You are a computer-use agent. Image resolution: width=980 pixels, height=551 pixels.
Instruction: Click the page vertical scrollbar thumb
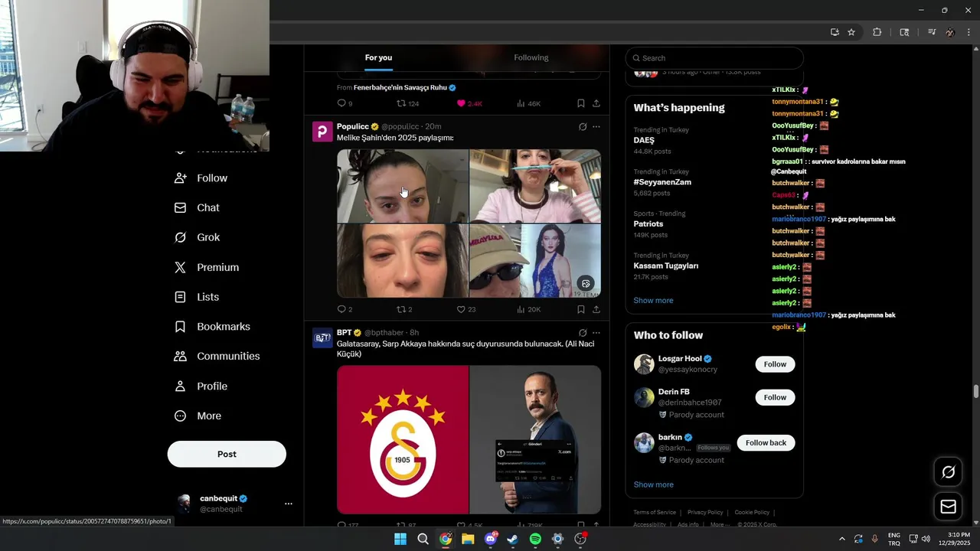[x=975, y=392]
